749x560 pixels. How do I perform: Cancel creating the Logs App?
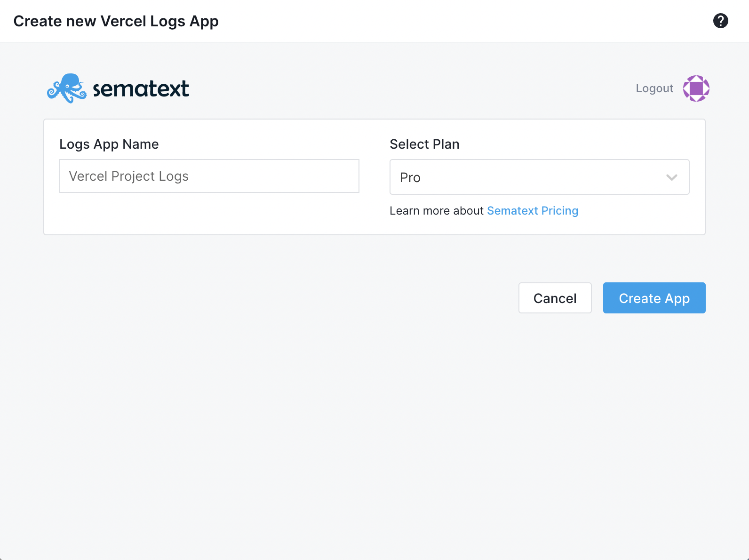click(x=555, y=298)
